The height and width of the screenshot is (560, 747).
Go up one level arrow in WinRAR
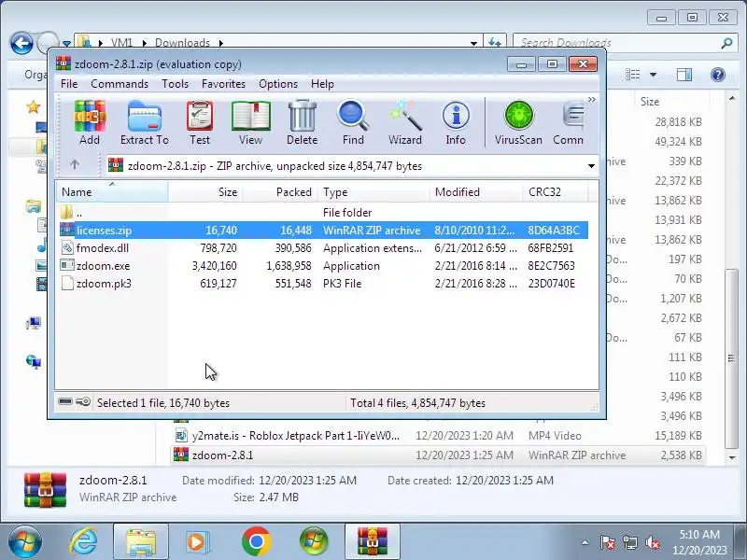(75, 165)
